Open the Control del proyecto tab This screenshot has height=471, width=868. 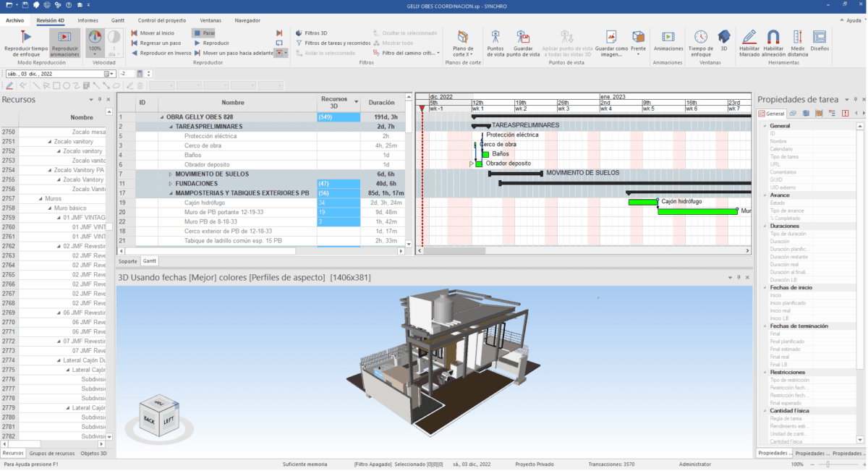point(161,20)
